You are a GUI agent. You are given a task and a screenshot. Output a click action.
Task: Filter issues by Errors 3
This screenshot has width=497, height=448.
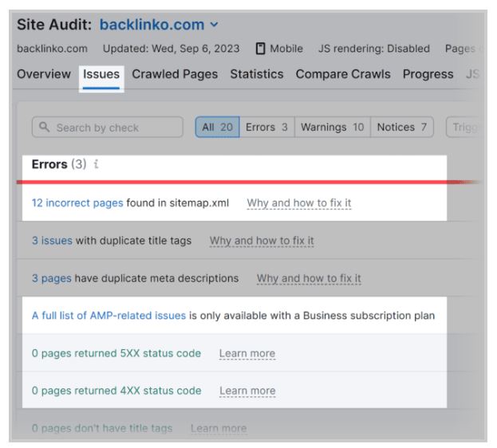(267, 127)
